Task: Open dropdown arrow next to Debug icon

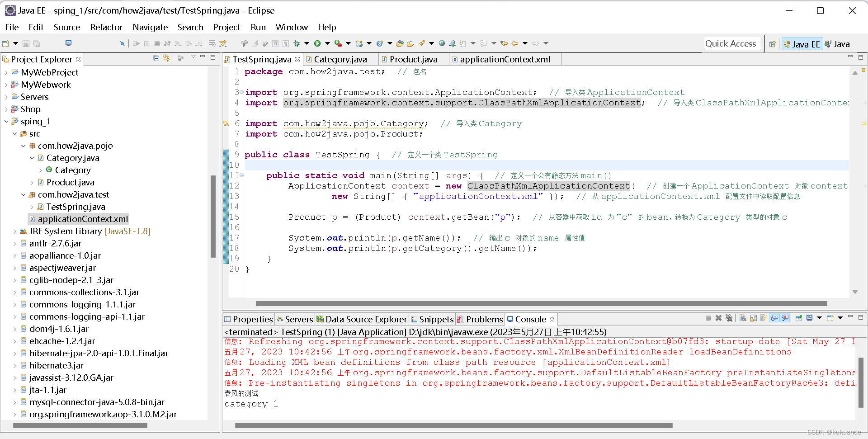Action: coord(307,43)
